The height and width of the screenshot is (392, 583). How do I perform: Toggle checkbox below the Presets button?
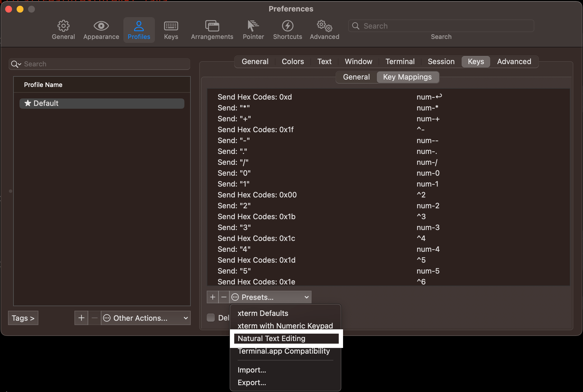click(x=211, y=318)
